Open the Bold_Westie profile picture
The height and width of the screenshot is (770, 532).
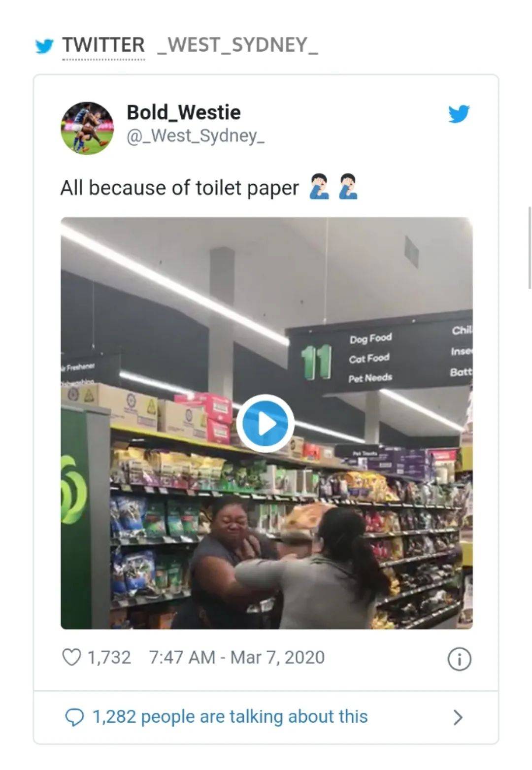(87, 128)
